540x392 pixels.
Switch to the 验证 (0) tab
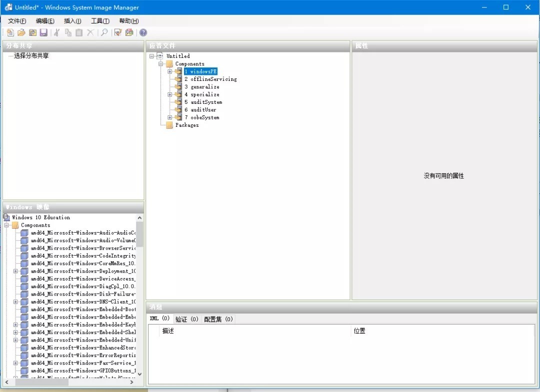pyautogui.click(x=186, y=319)
